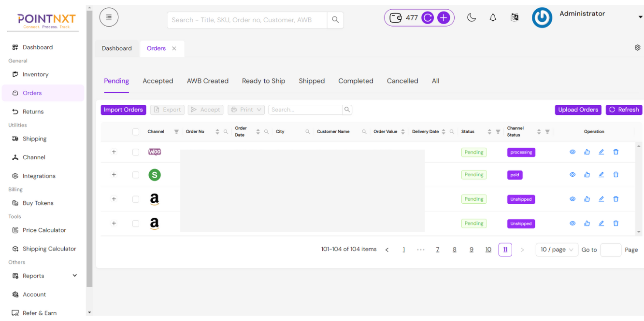View the WooCommerce order with the eye icon

(572, 152)
